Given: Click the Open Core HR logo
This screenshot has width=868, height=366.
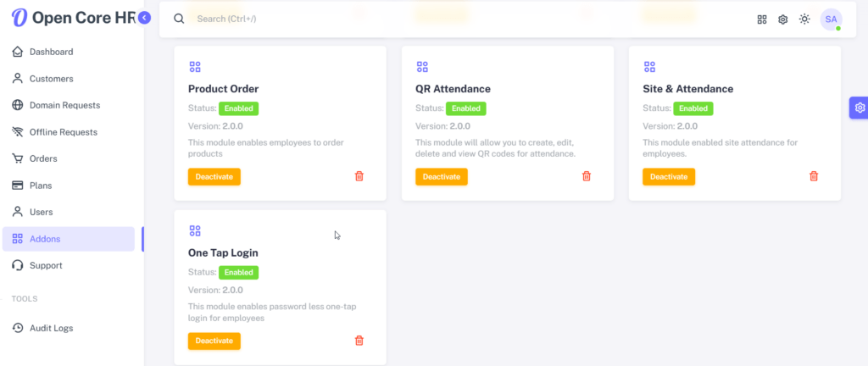Looking at the screenshot, I should point(68,18).
